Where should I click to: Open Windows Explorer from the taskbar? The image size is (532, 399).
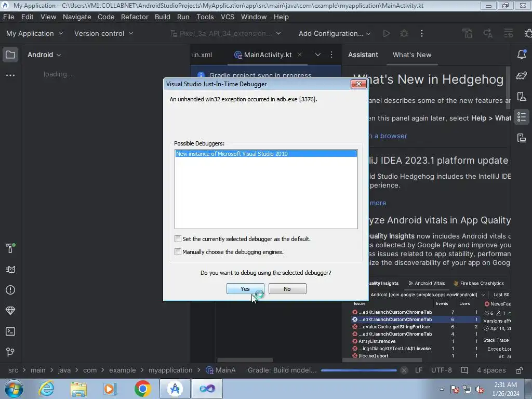coord(78,389)
